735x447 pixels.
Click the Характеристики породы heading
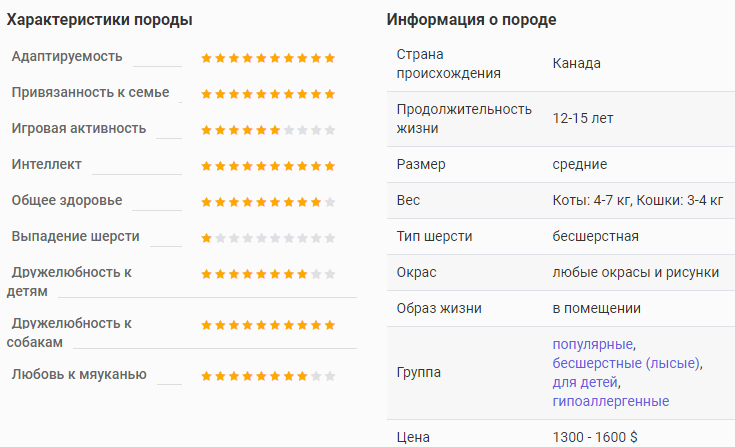pos(99,20)
